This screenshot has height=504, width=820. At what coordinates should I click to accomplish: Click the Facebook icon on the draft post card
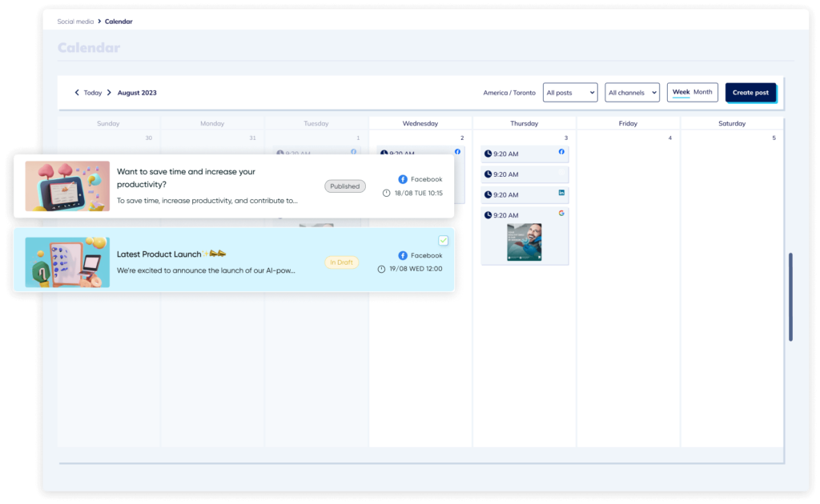pyautogui.click(x=403, y=255)
